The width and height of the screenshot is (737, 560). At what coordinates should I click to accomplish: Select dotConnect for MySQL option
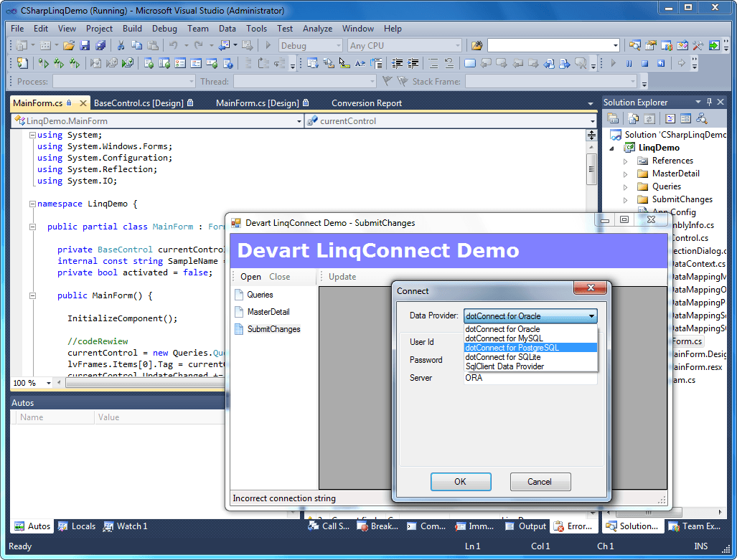click(x=530, y=338)
